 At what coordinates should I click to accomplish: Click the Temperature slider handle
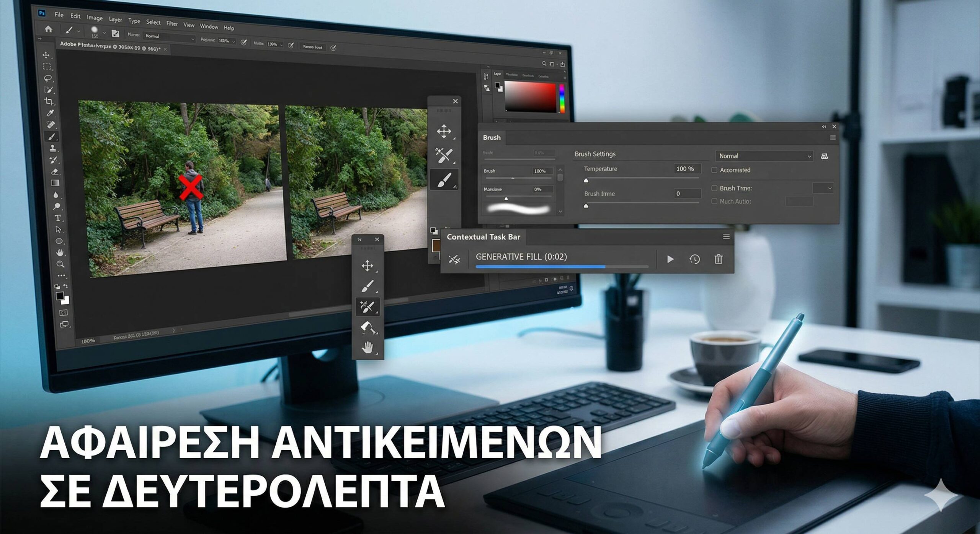tap(586, 180)
